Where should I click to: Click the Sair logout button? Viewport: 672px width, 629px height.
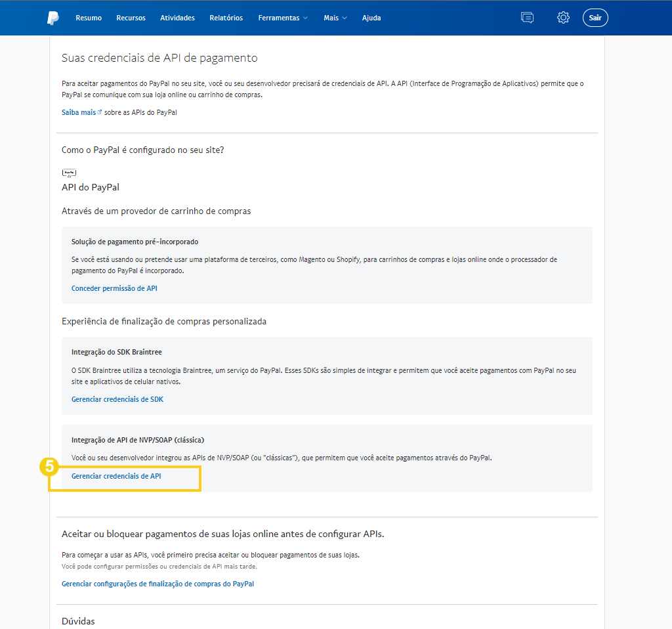(595, 18)
